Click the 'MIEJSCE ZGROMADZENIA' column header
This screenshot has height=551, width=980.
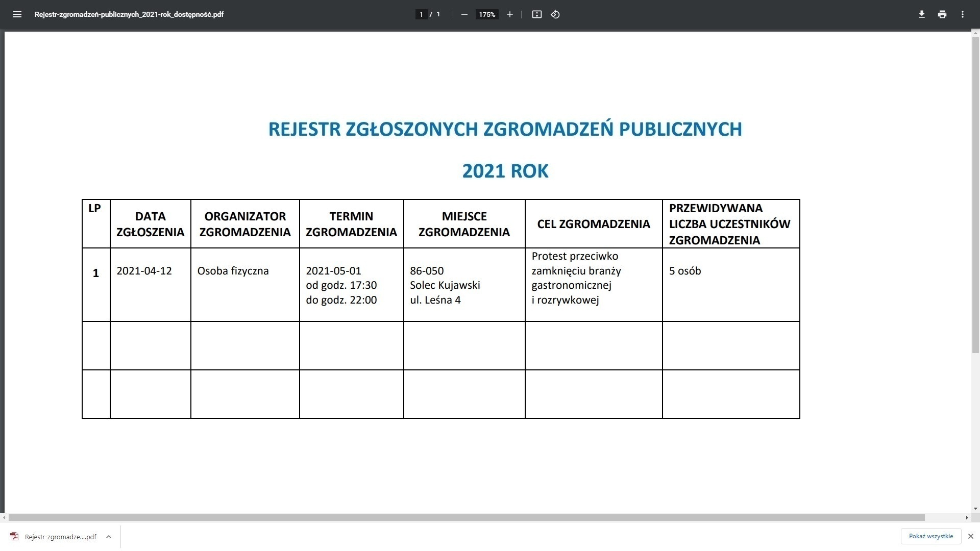(464, 224)
